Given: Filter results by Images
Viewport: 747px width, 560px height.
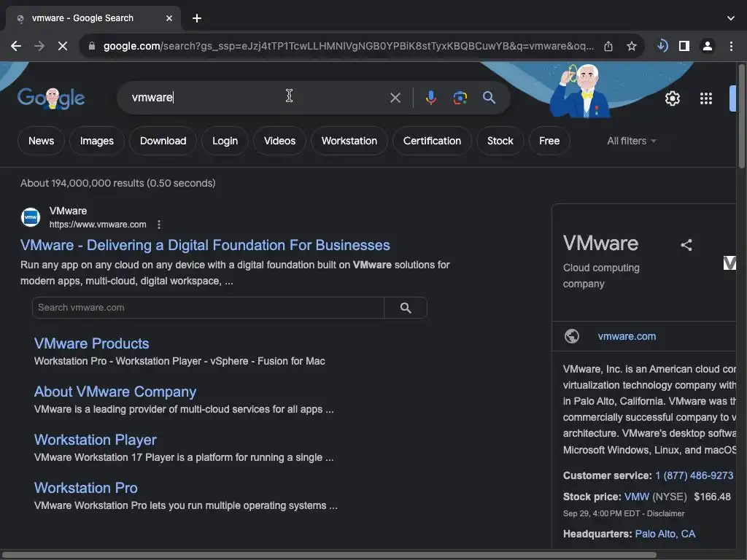Looking at the screenshot, I should click(97, 141).
